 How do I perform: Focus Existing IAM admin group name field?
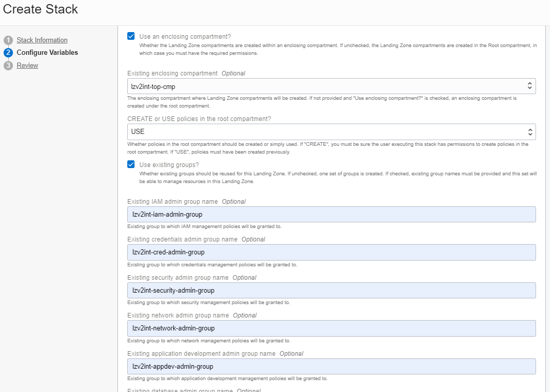tap(331, 215)
